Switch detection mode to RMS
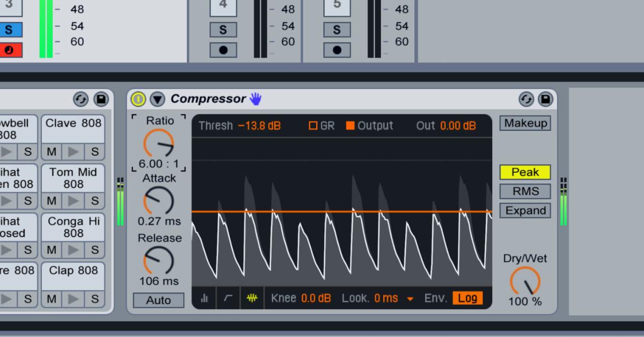Screen dimensions: 644x337 (525, 191)
